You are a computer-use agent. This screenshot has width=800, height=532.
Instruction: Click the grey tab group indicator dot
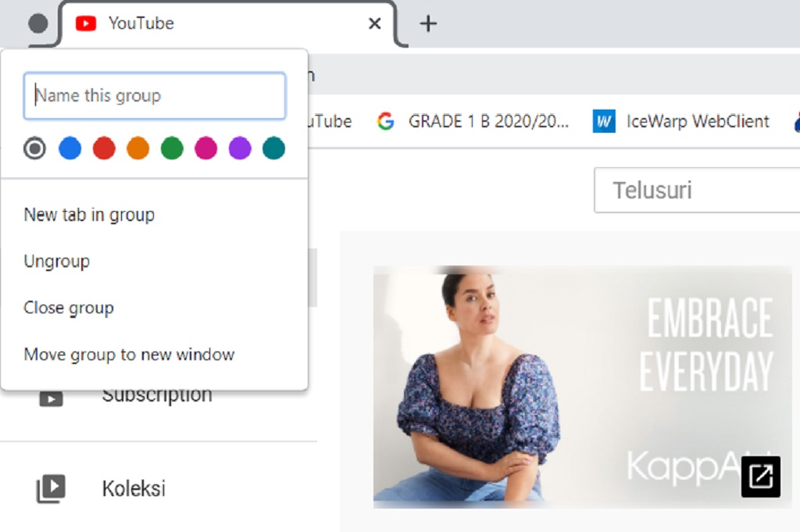[x=37, y=23]
